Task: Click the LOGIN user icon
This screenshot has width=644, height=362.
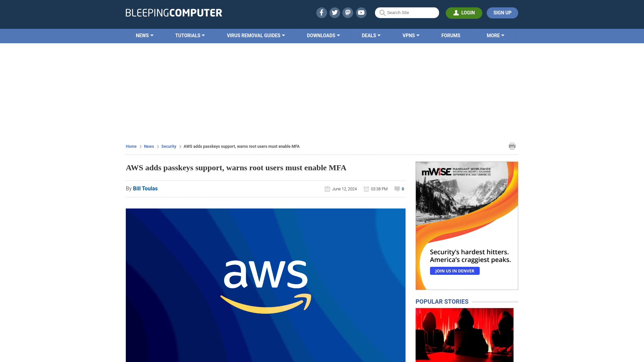Action: pyautogui.click(x=455, y=12)
